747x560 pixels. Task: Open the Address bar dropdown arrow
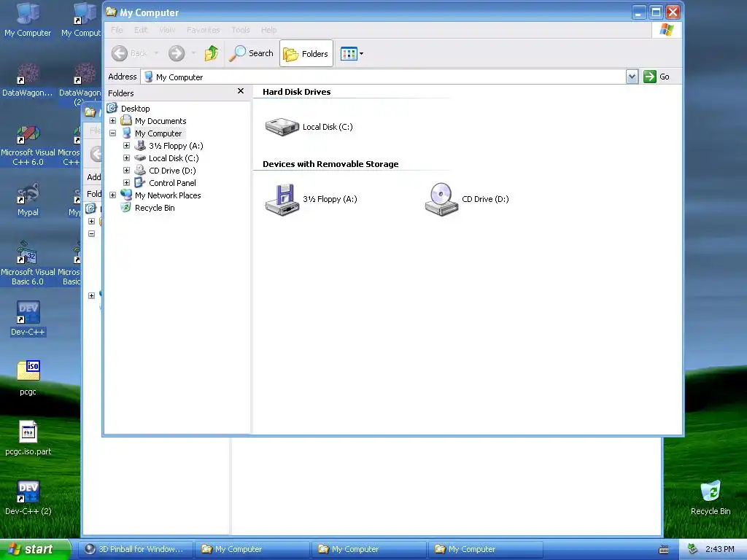pos(632,77)
